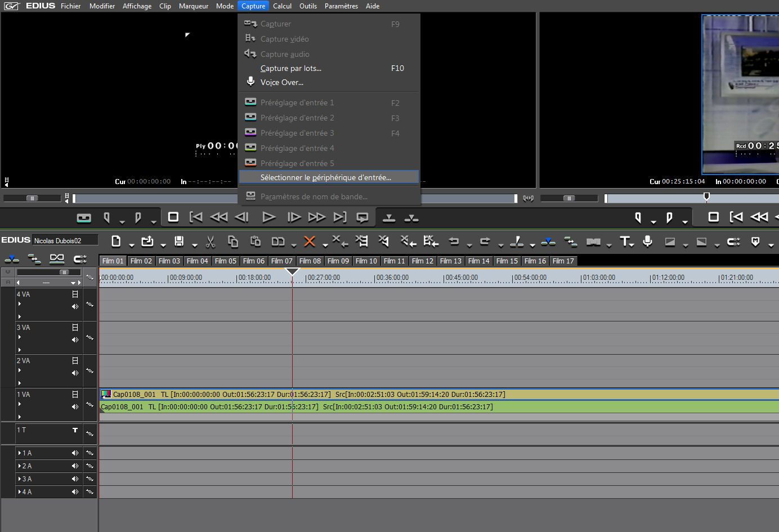Click the Nicolas Dubois02 sequence name field
The image size is (779, 532).
[65, 240]
